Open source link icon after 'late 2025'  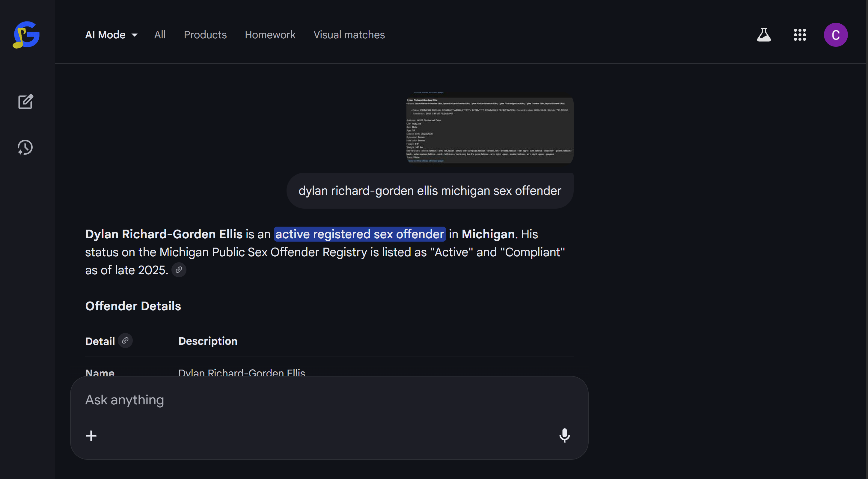179,270
